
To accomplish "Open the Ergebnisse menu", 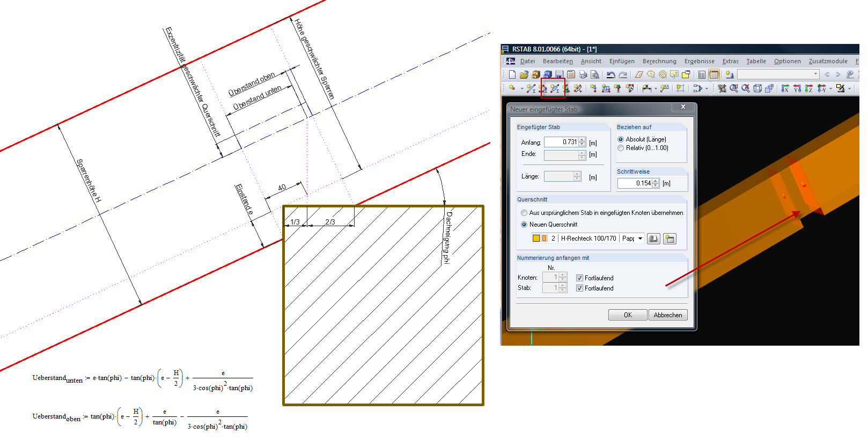I will [x=700, y=61].
